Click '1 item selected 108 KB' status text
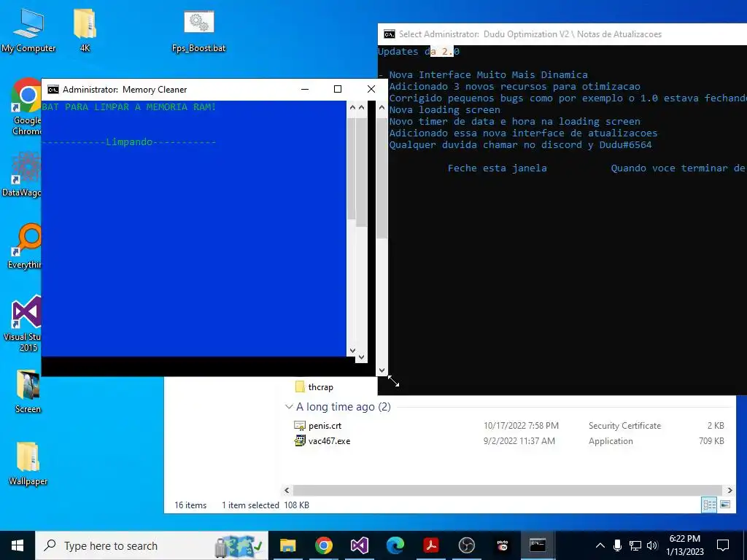This screenshot has height=560, width=747. (266, 505)
